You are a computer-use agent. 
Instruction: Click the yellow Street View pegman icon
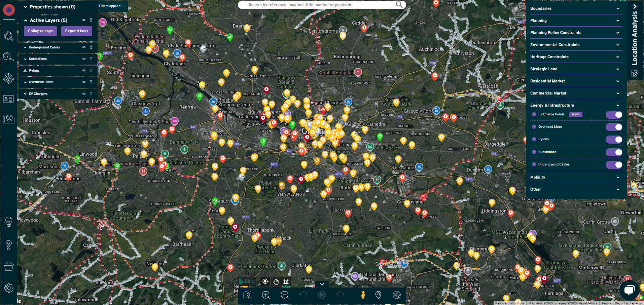363,295
